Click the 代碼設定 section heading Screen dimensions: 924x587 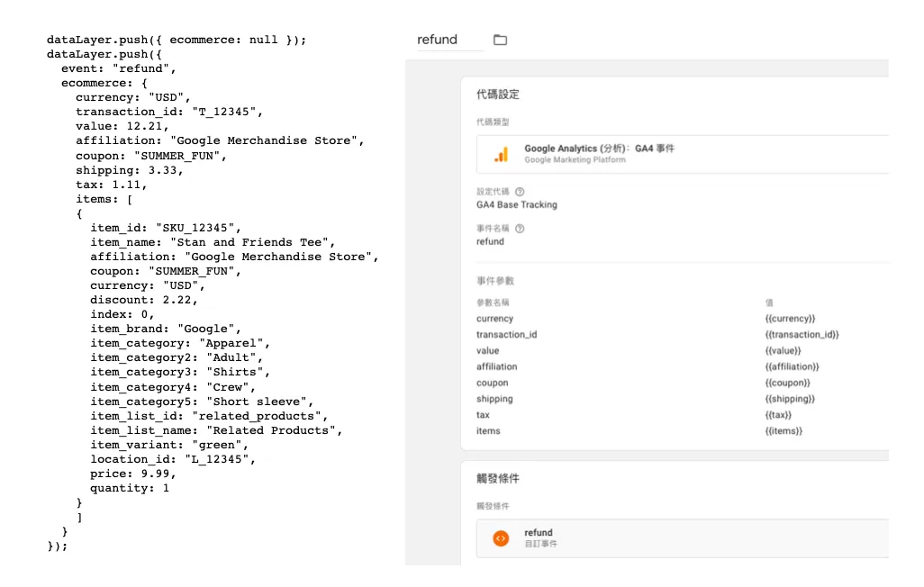pyautogui.click(x=498, y=95)
